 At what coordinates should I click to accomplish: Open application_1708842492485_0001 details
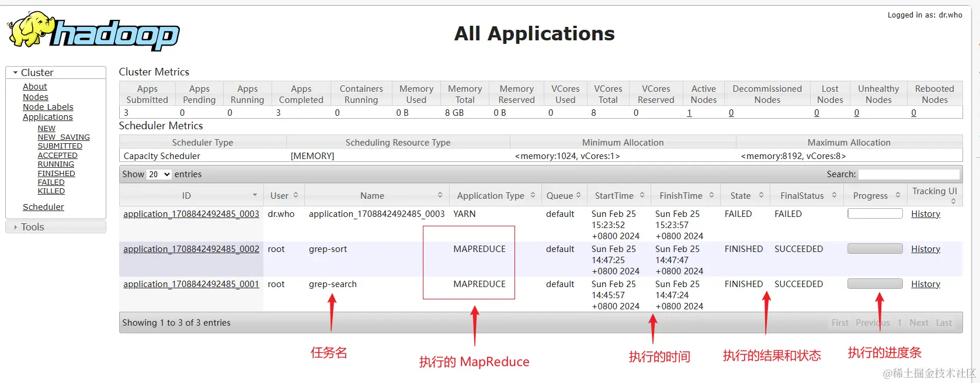pyautogui.click(x=191, y=284)
